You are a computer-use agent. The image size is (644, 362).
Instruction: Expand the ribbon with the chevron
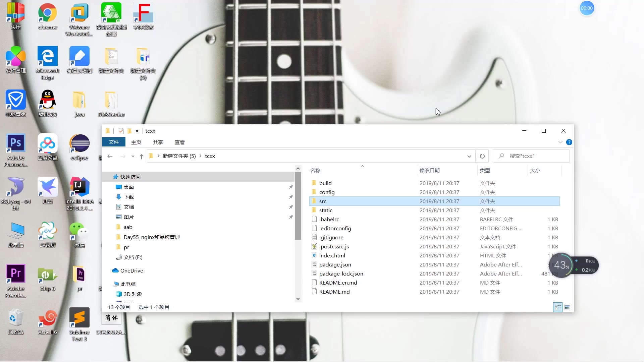coord(560,142)
